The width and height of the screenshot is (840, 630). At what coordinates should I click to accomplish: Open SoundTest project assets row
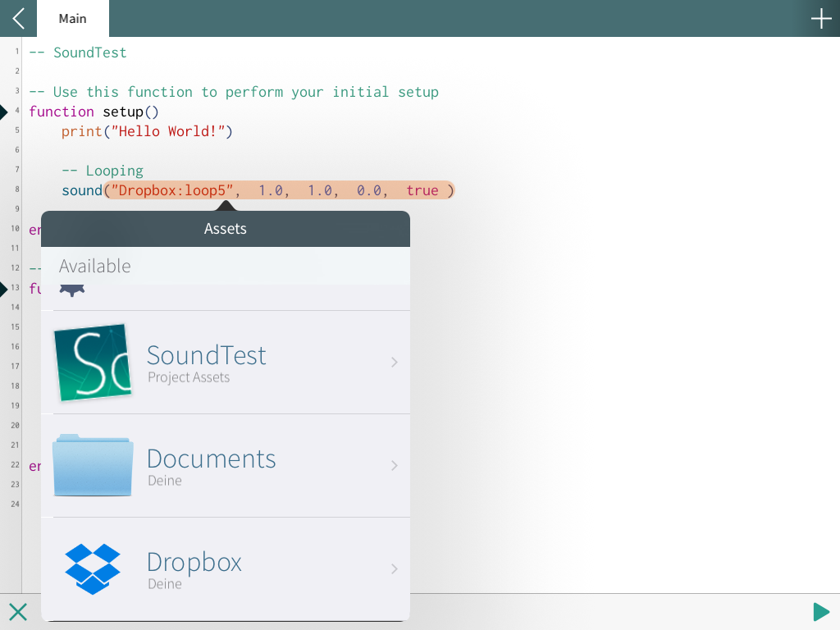tap(226, 362)
